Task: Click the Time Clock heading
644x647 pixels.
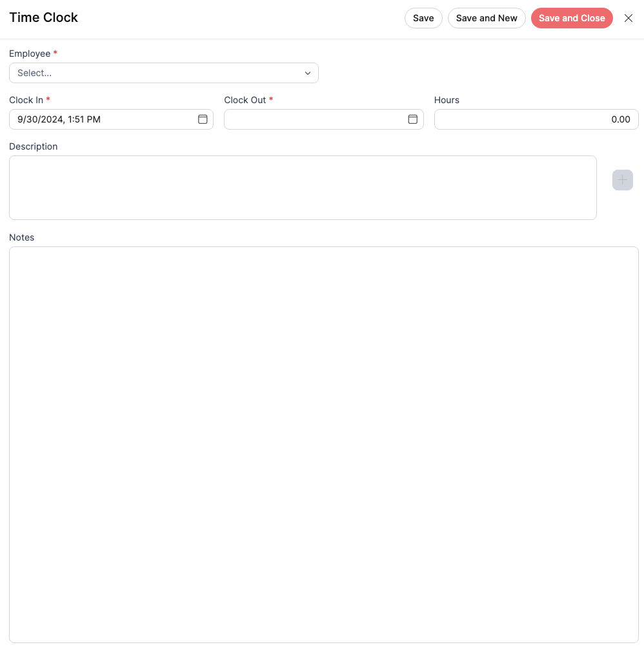Action: pos(43,18)
